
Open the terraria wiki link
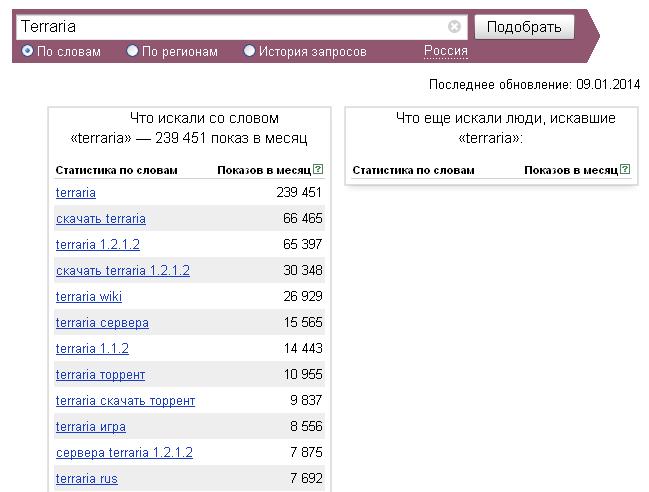point(89,297)
